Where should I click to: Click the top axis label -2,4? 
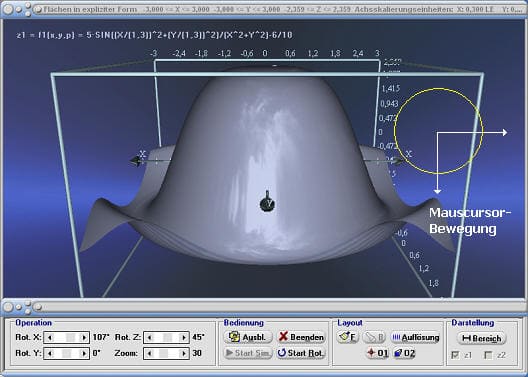(178, 53)
